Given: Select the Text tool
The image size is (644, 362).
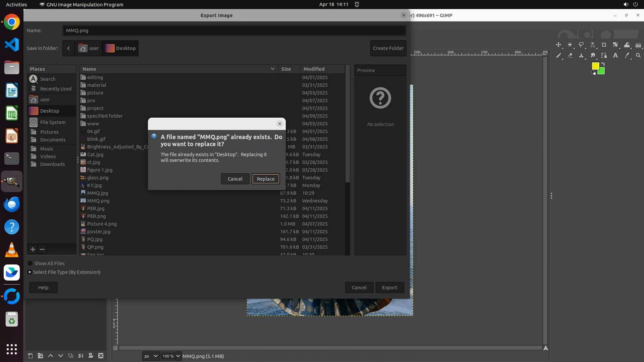Looking at the screenshot, I should pyautogui.click(x=615, y=56).
